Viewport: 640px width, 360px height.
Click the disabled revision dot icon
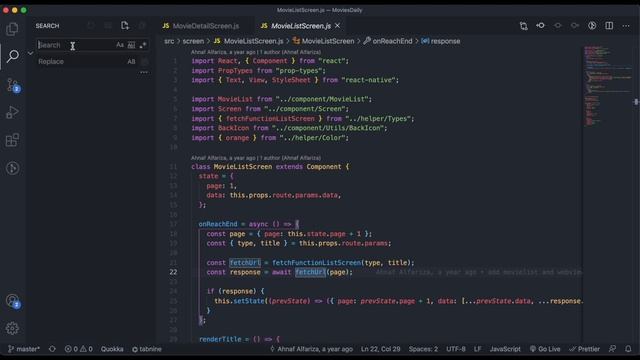click(x=558, y=26)
